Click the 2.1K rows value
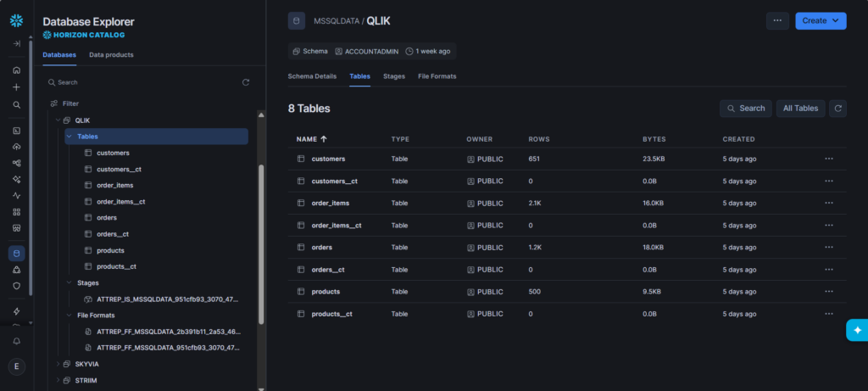 535,204
